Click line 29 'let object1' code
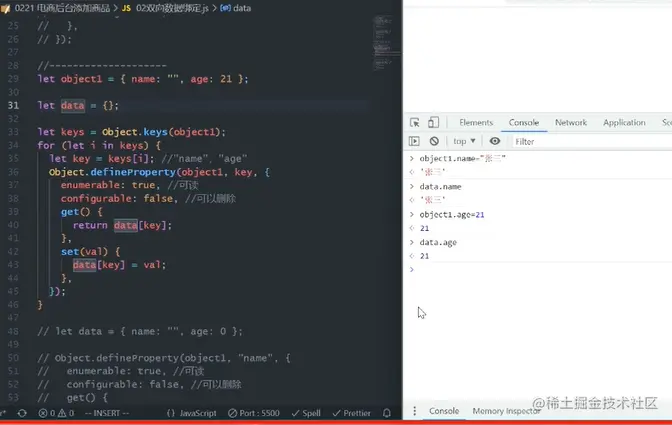 coord(143,79)
